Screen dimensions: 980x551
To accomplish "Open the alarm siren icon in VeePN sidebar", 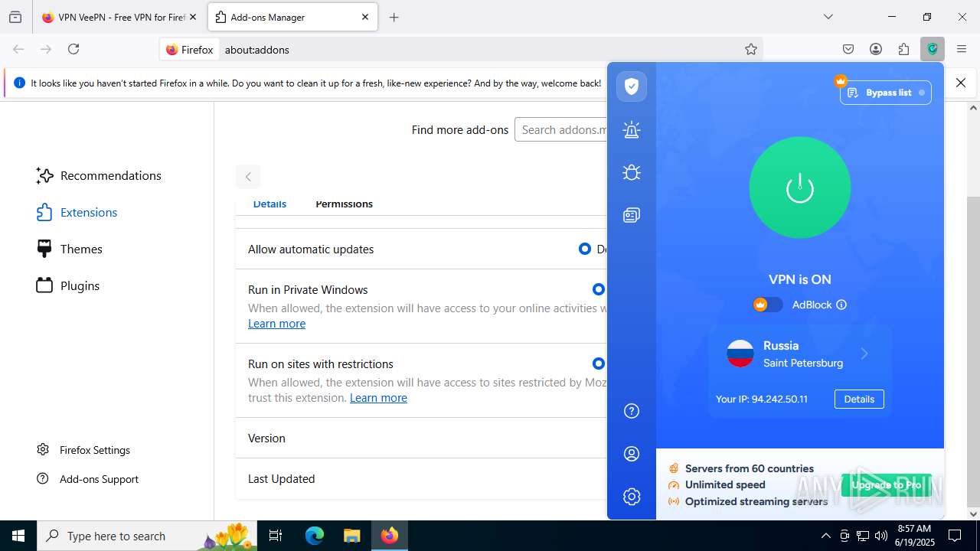I will [632, 129].
